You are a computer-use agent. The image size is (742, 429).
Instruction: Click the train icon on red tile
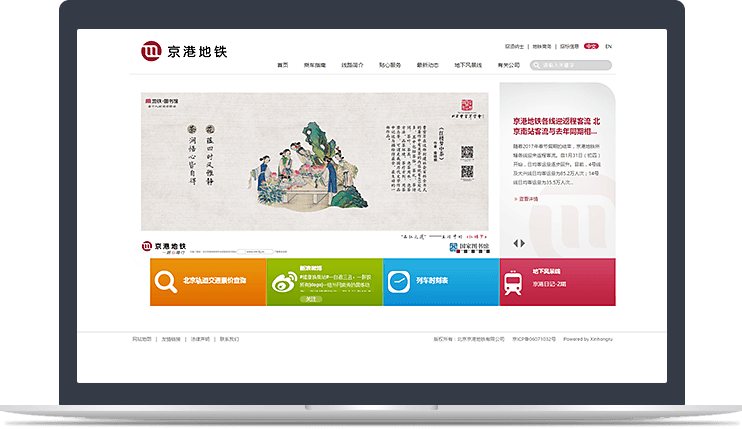tap(514, 284)
